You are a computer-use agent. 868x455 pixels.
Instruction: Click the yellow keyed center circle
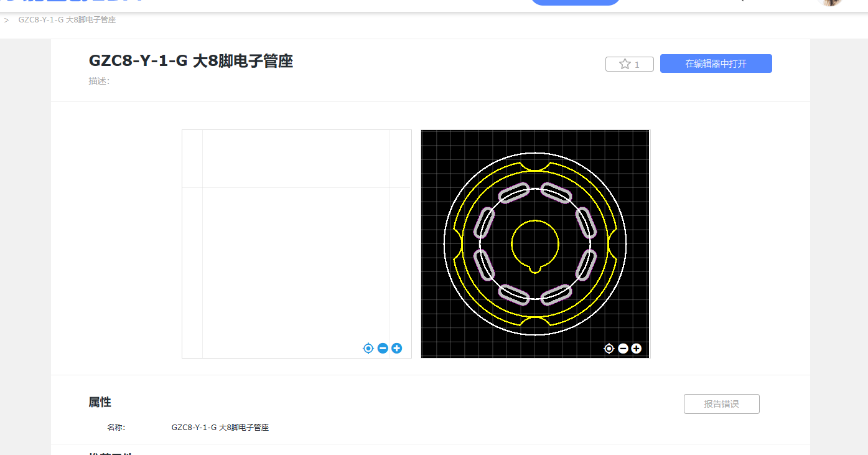(535, 243)
